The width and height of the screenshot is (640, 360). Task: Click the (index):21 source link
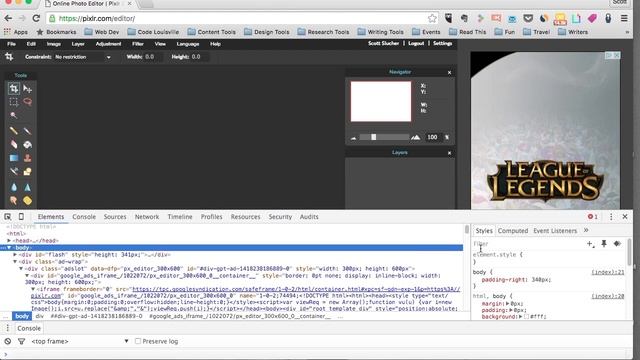point(608,272)
